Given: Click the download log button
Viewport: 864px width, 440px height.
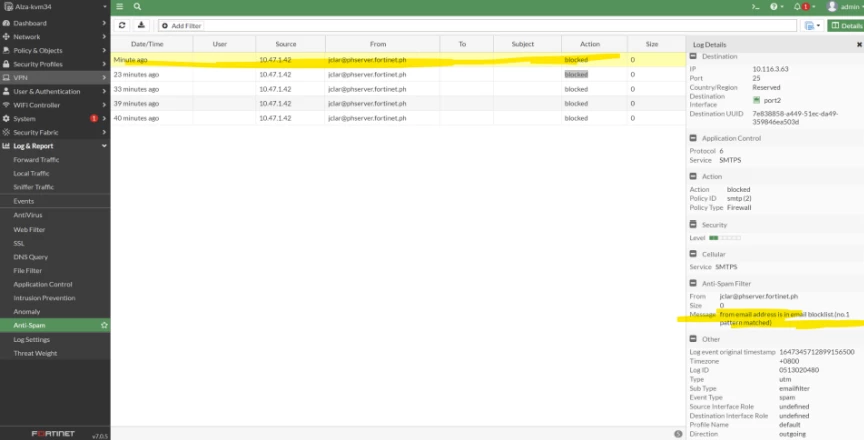Looking at the screenshot, I should coord(141,25).
